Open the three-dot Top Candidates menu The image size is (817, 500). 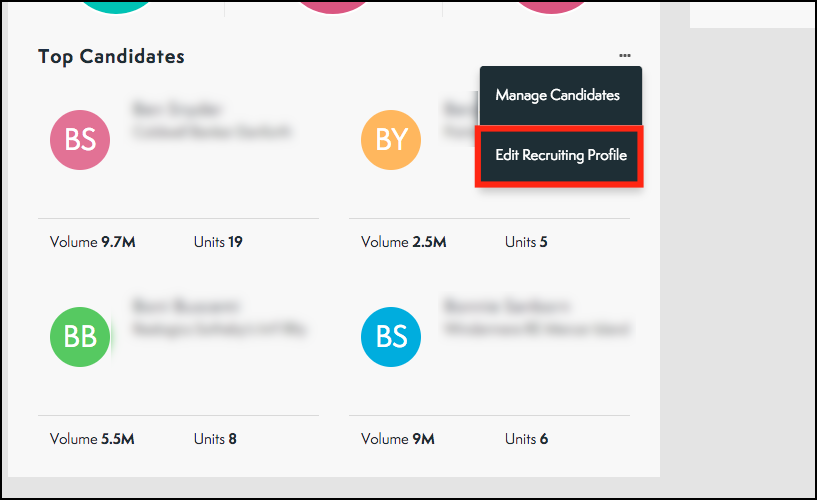coord(625,55)
